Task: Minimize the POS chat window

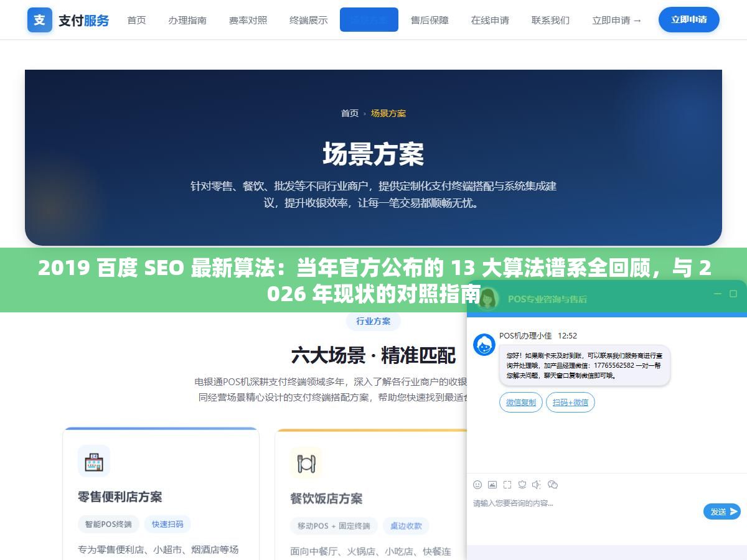Action: click(x=717, y=294)
